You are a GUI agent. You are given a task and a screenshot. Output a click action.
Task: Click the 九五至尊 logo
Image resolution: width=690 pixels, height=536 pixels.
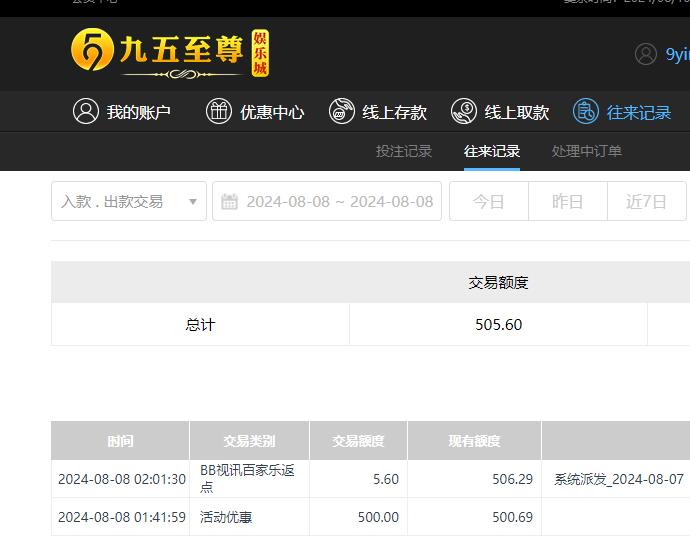click(x=170, y=53)
